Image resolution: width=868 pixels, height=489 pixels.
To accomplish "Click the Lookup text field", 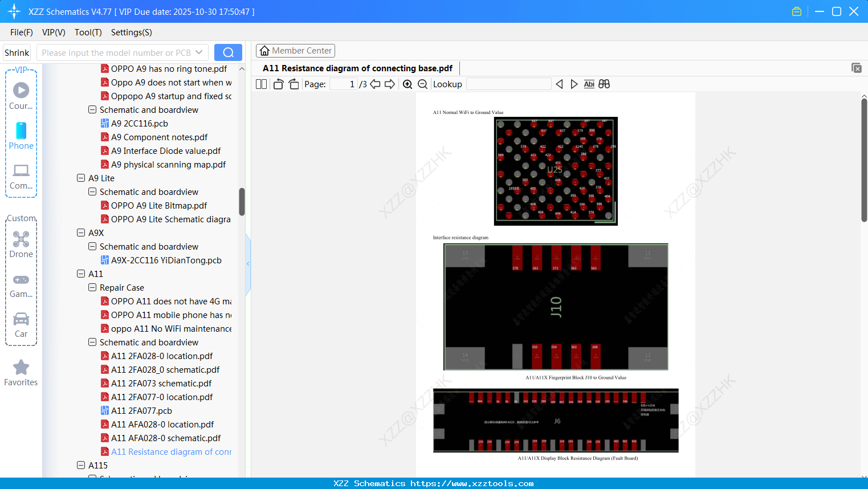I will pos(509,84).
